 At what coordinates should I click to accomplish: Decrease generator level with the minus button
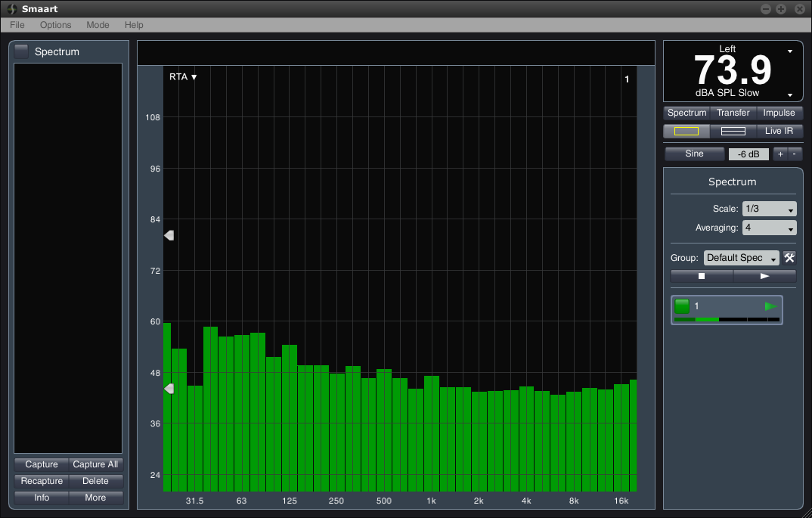pos(795,154)
